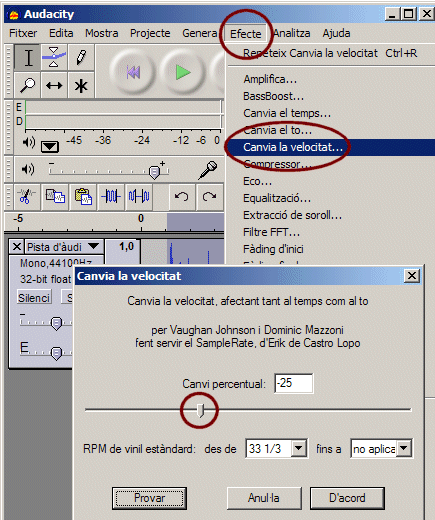
Task: Select the Draw pencil tool
Action: click(81, 57)
